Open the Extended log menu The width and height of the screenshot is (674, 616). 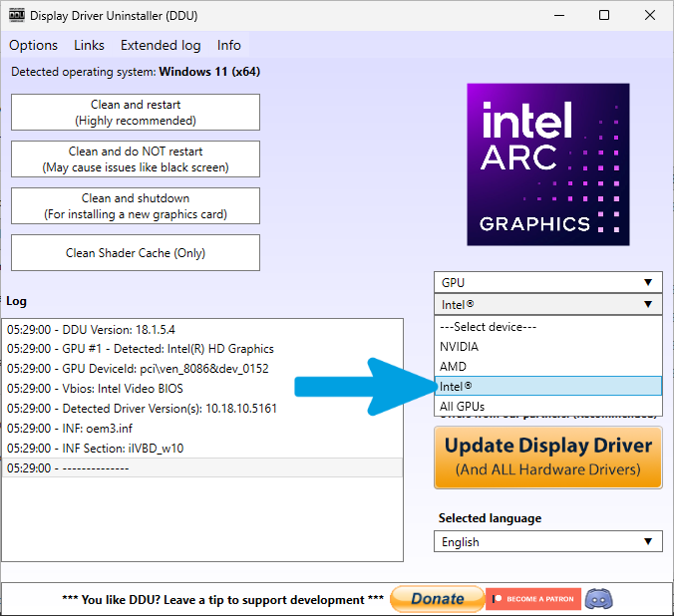click(x=161, y=45)
